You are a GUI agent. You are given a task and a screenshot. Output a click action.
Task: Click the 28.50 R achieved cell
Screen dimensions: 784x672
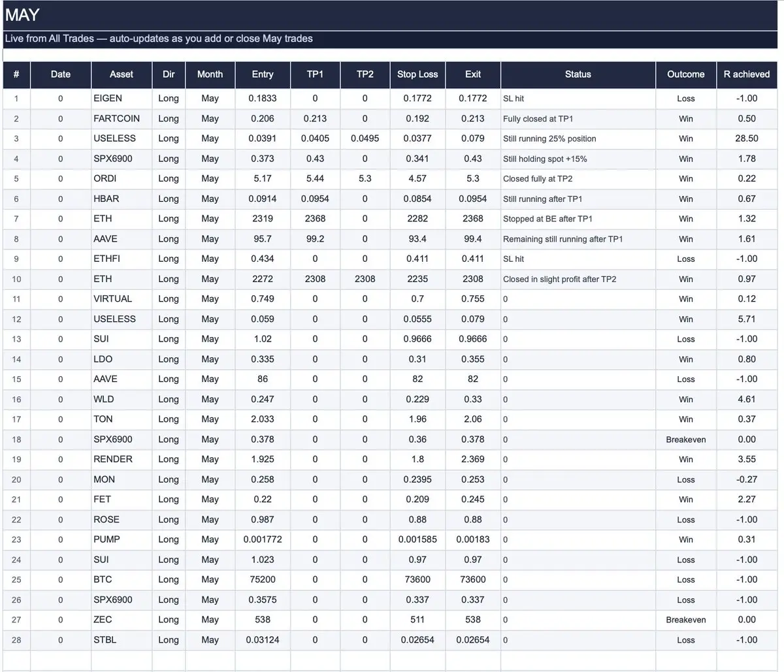click(x=747, y=138)
